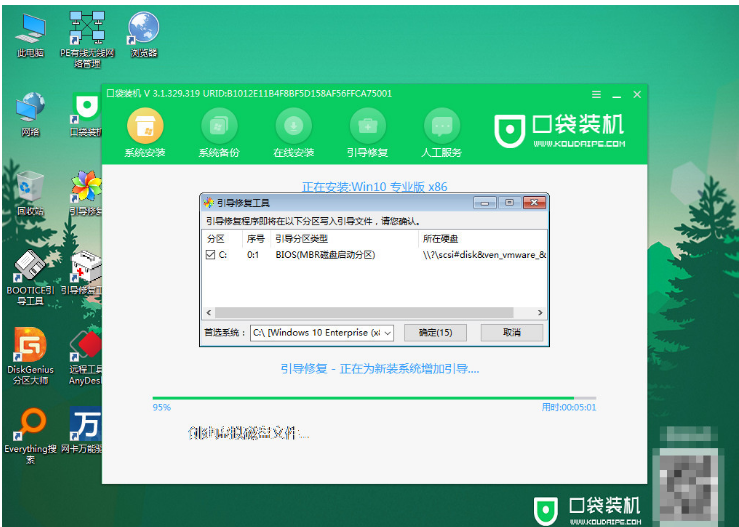
Task: Open the hamburger menu in 口袋装机 title bar
Action: click(x=596, y=95)
